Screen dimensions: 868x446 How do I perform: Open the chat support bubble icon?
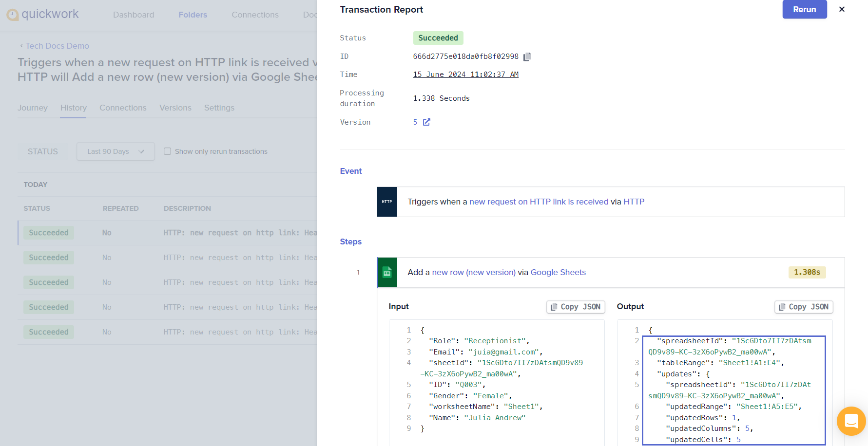(851, 421)
